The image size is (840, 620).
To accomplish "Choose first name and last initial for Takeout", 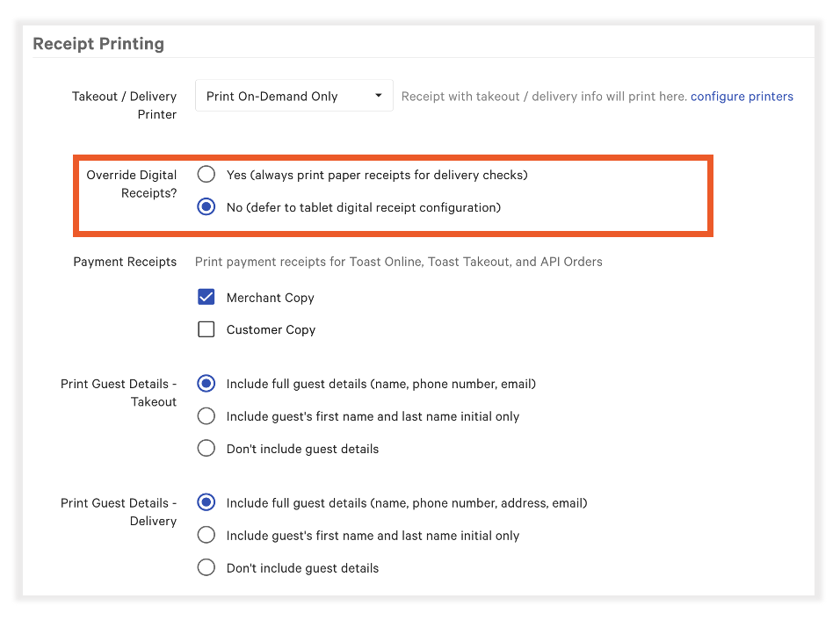I will [x=206, y=415].
